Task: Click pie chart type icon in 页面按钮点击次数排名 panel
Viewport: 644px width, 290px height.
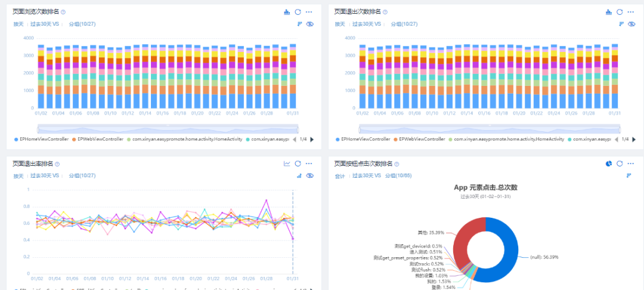Action: (609, 163)
